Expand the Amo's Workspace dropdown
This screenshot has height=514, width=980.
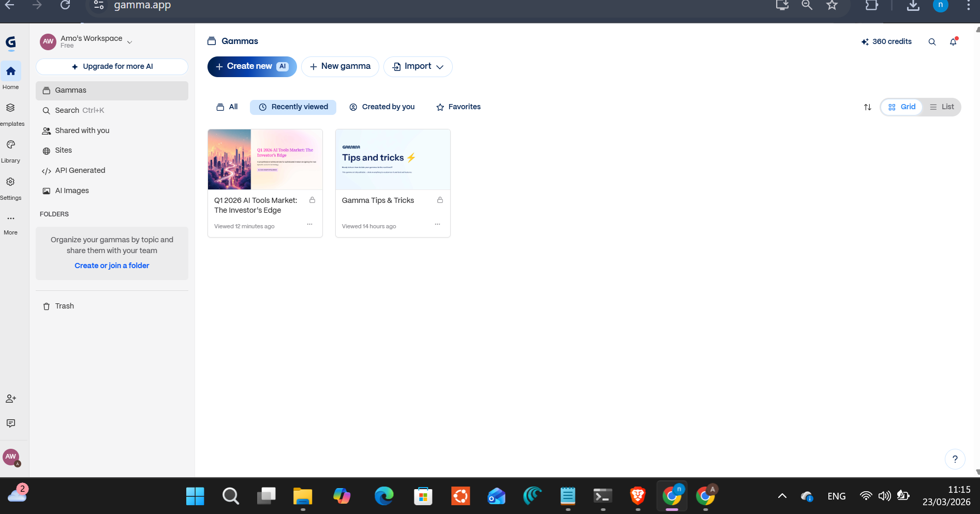[129, 42]
